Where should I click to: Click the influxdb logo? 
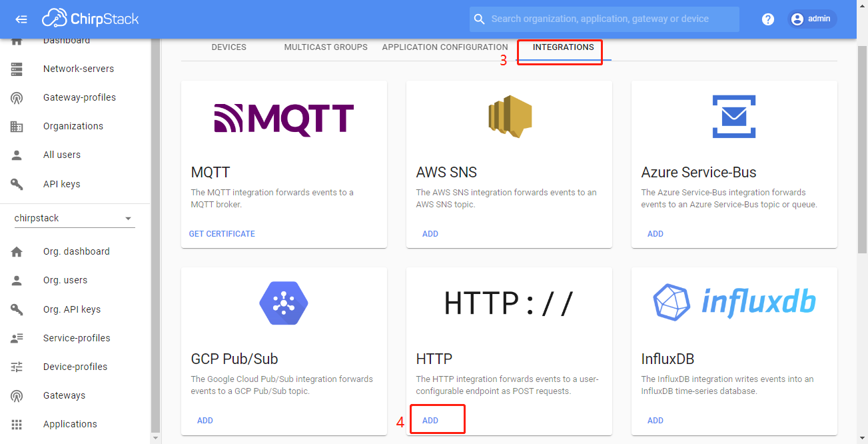pos(734,302)
